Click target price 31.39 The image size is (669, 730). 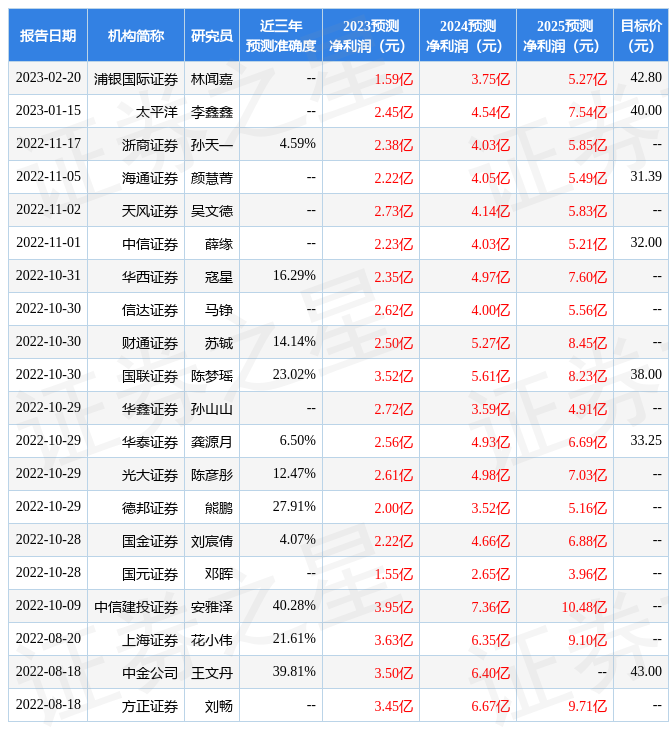pyautogui.click(x=646, y=176)
